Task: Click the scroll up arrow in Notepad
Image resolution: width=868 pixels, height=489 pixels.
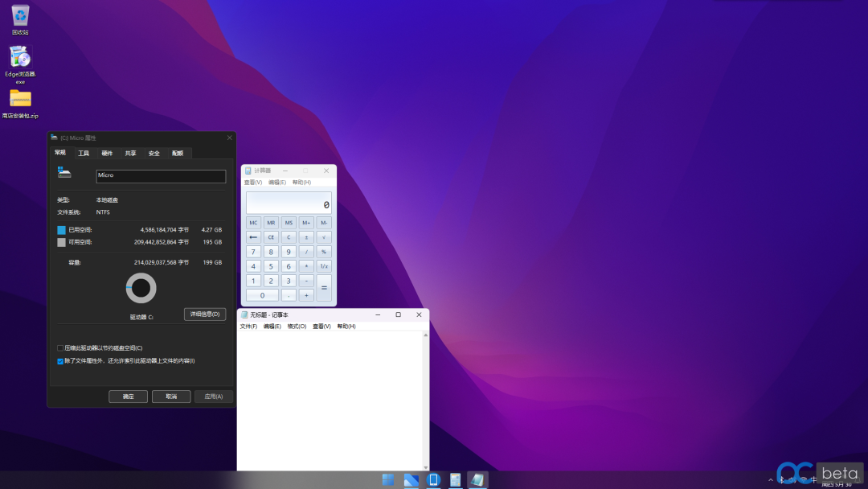Action: [x=426, y=335]
